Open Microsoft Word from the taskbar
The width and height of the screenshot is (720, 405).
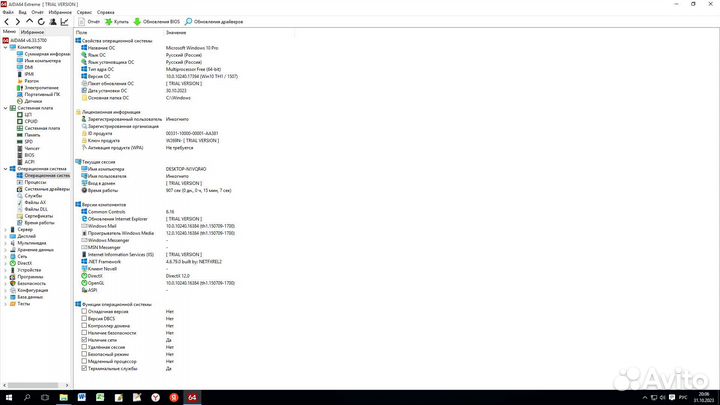(82, 395)
